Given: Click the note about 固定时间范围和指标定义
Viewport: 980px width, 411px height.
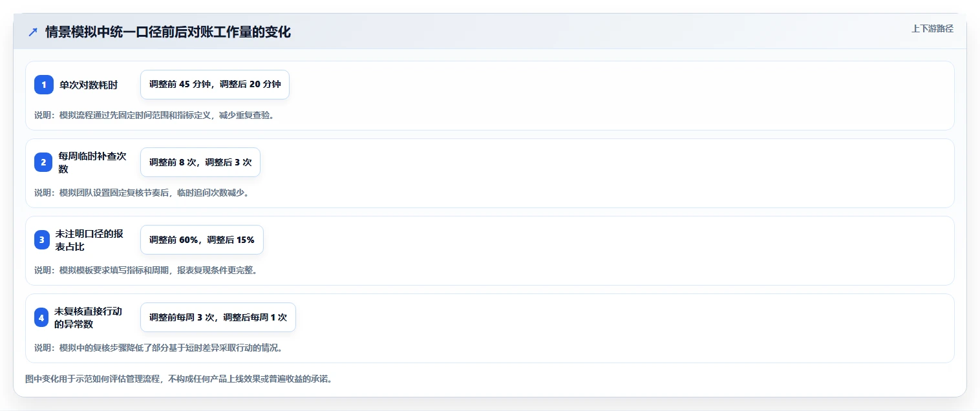Looking at the screenshot, I should (154, 115).
